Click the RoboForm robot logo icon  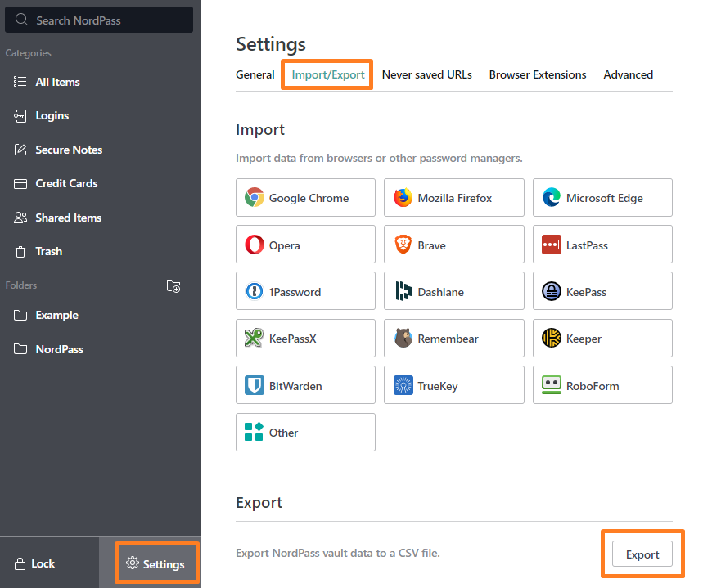click(x=551, y=385)
